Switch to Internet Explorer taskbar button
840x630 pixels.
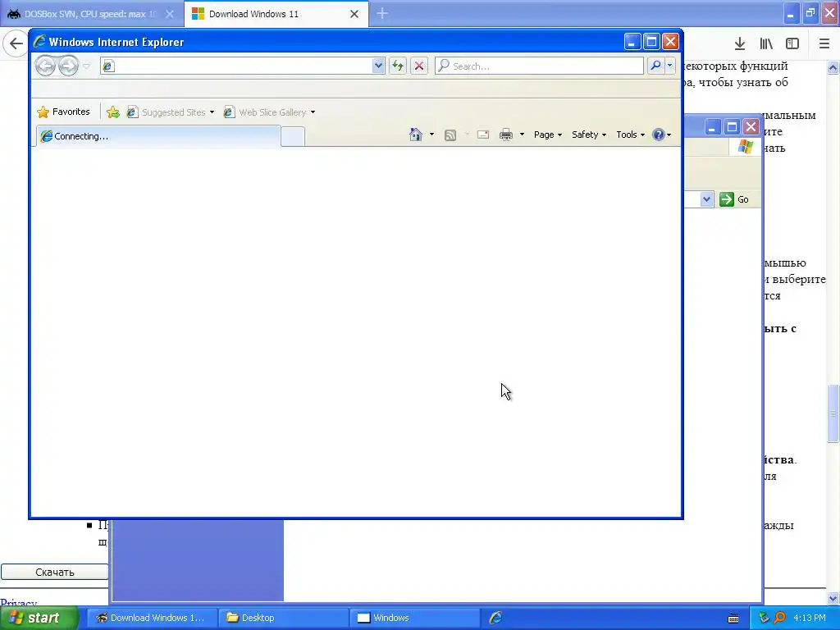tap(496, 618)
